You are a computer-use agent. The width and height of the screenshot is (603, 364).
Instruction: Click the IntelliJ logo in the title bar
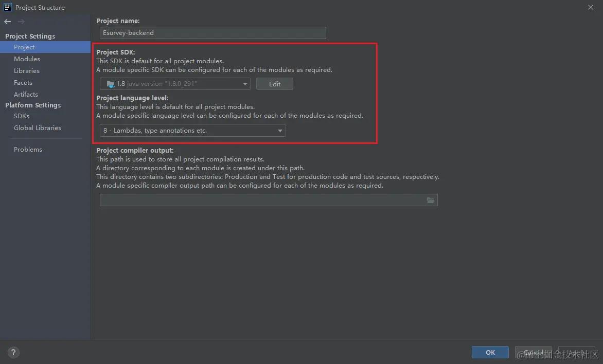coord(7,7)
